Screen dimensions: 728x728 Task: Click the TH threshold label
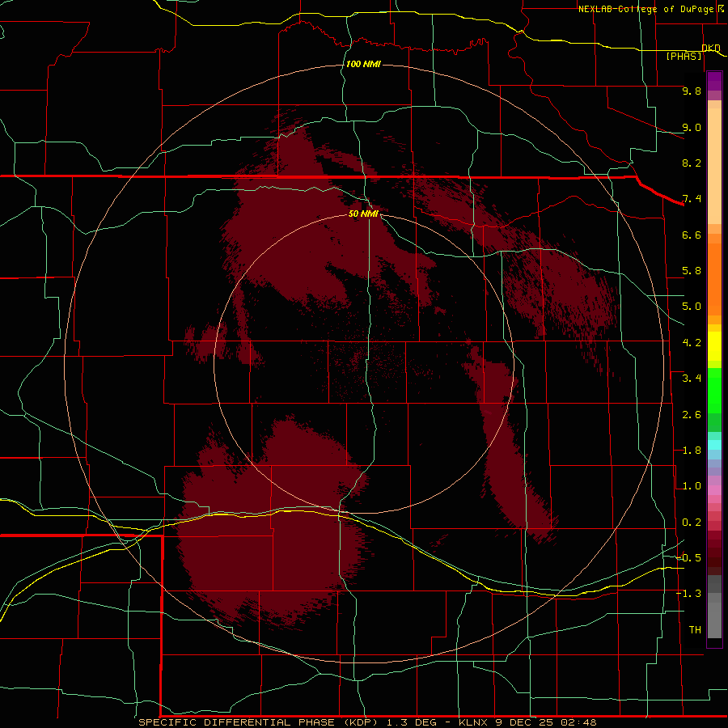click(x=695, y=630)
